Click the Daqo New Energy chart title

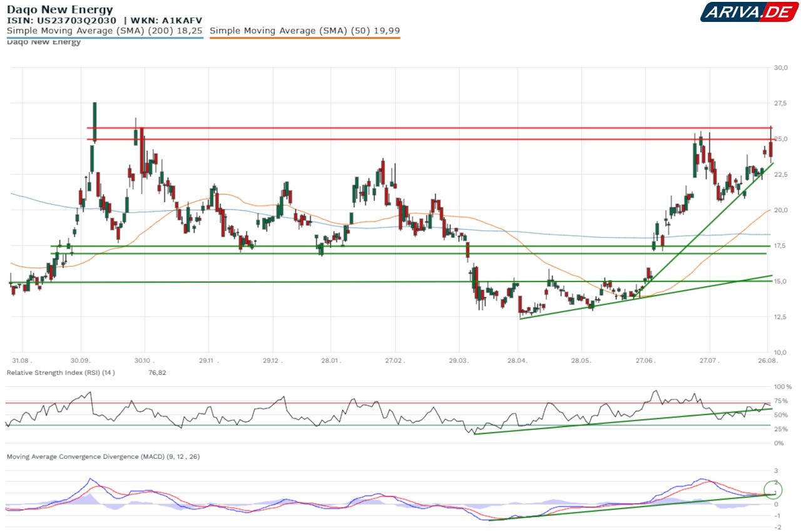click(60, 9)
